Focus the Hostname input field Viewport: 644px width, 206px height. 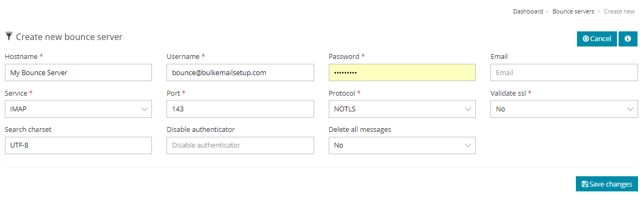click(x=78, y=72)
